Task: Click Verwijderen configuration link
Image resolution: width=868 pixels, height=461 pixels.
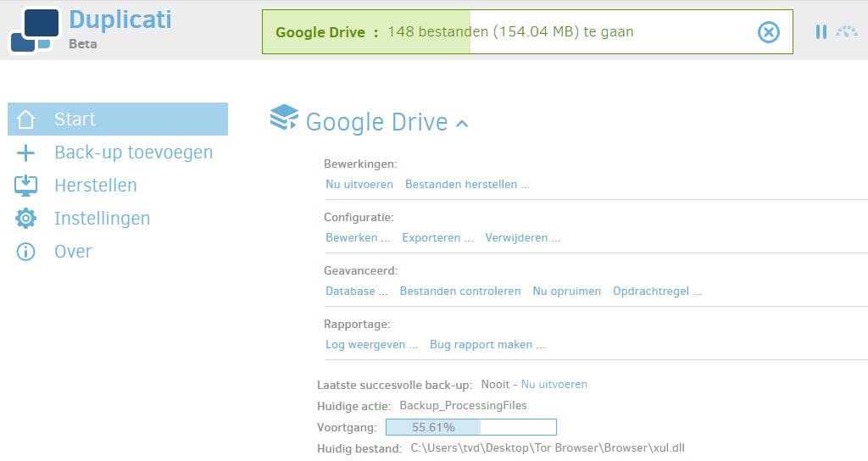Action: tap(522, 238)
